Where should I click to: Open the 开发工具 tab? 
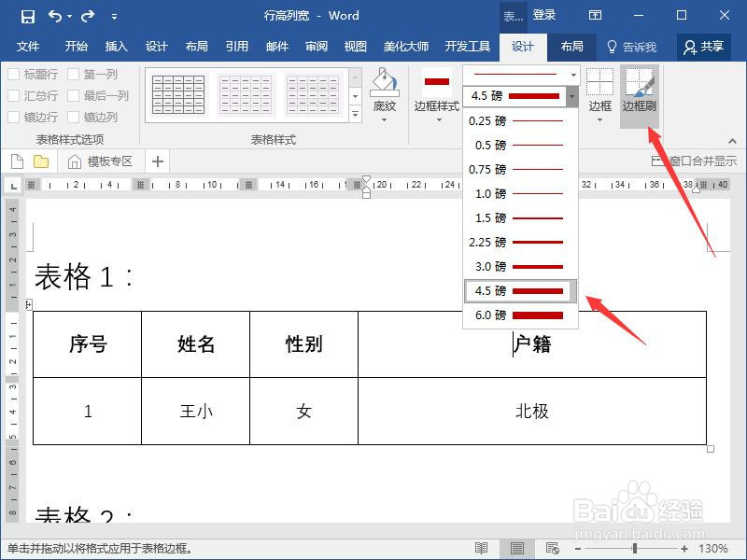click(x=468, y=46)
